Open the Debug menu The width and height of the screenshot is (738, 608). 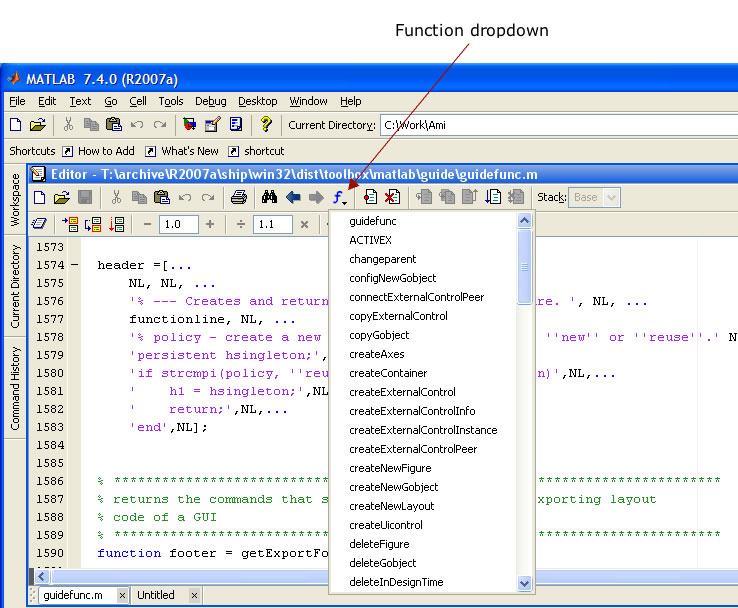tap(210, 101)
